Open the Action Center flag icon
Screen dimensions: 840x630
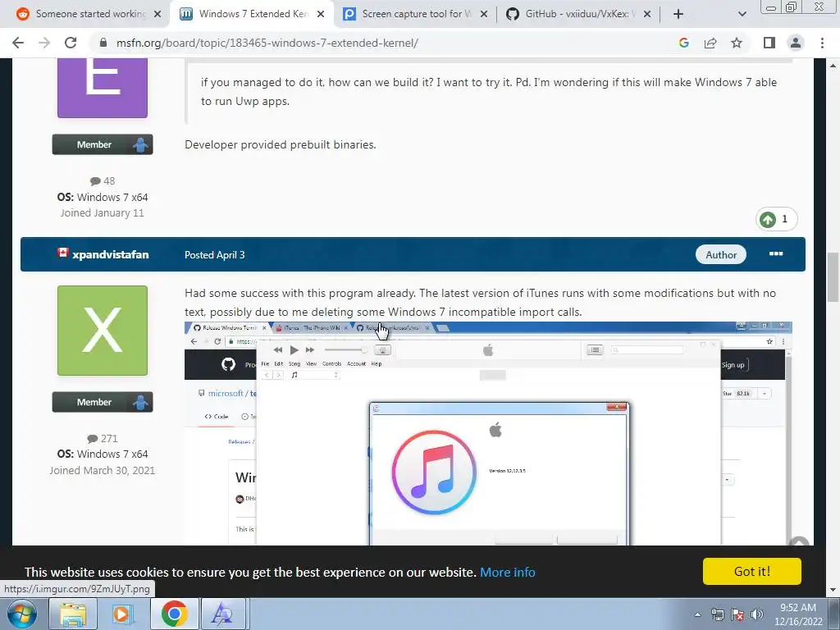(737, 614)
